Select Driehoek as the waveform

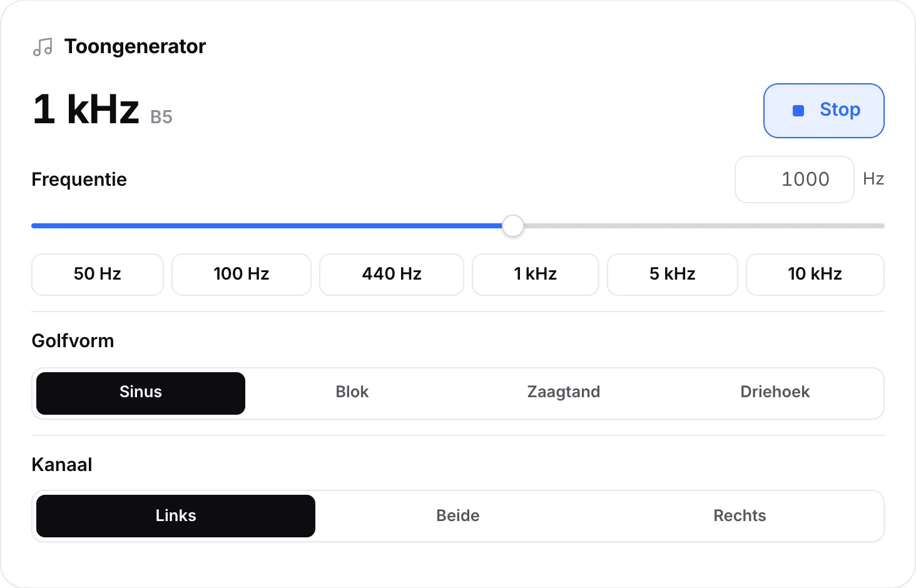[x=775, y=393]
